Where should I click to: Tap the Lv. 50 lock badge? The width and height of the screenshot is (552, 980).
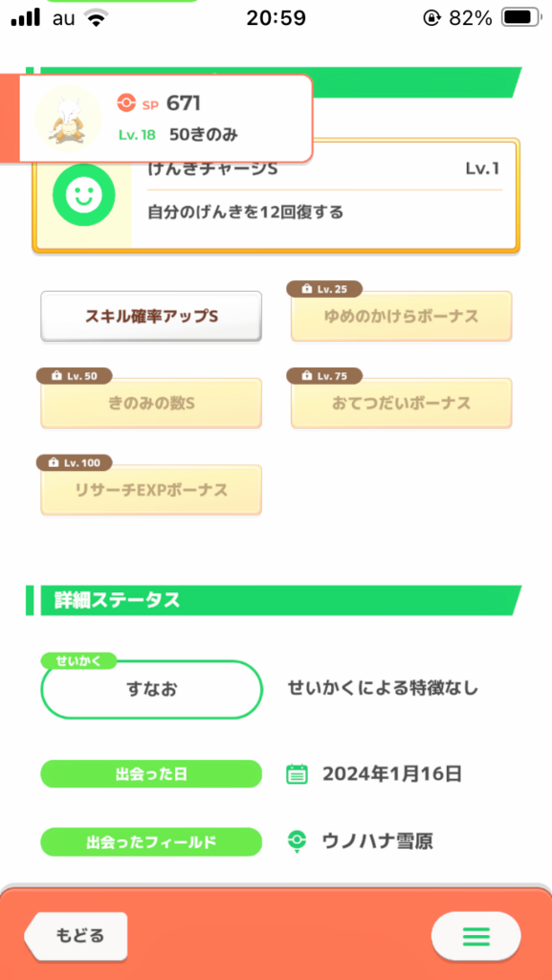75,375
